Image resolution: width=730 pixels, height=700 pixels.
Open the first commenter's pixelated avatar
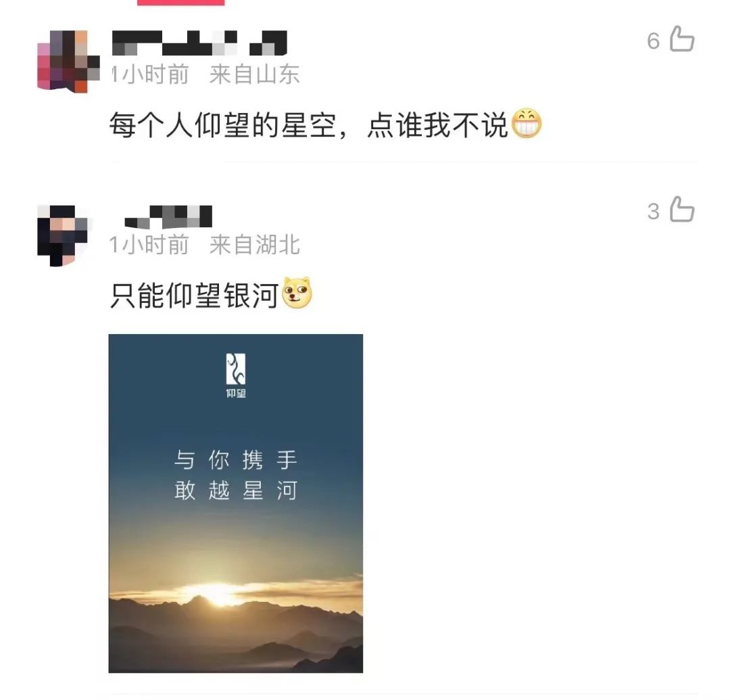pyautogui.click(x=68, y=61)
